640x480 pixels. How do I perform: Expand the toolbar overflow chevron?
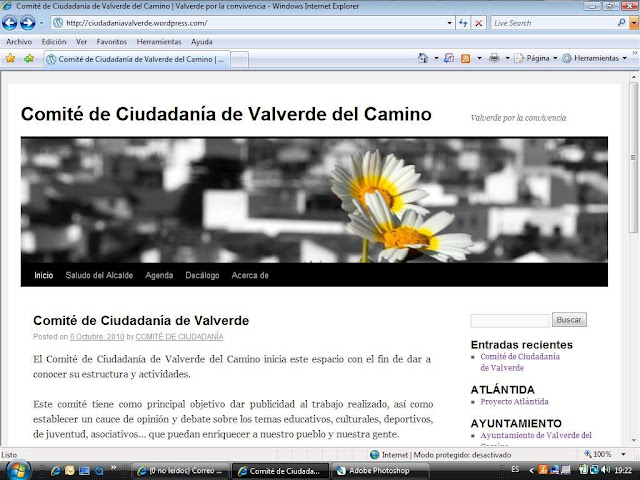(635, 53)
